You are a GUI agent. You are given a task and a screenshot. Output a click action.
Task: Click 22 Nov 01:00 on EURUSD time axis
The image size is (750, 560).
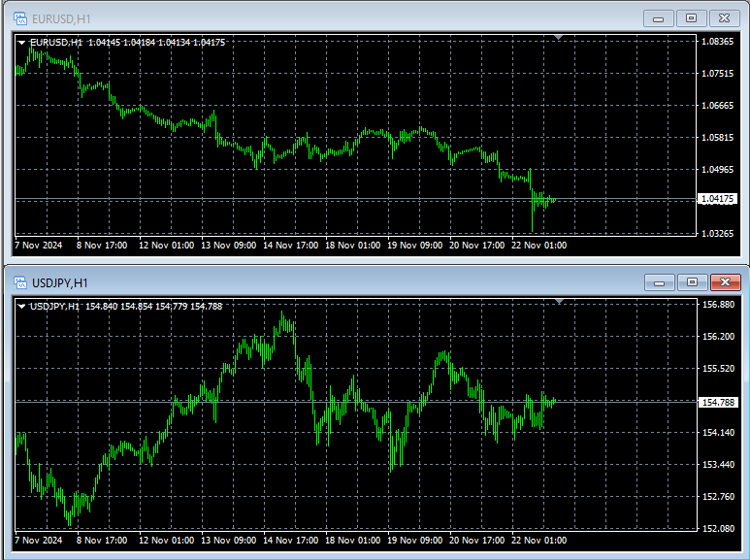[x=539, y=246]
